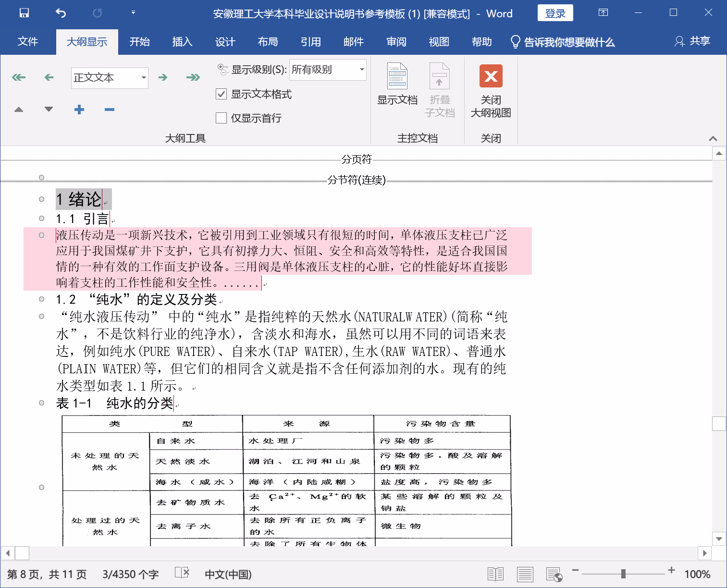
Task: Open the 显示级别 所有级别 dropdown
Action: click(361, 70)
